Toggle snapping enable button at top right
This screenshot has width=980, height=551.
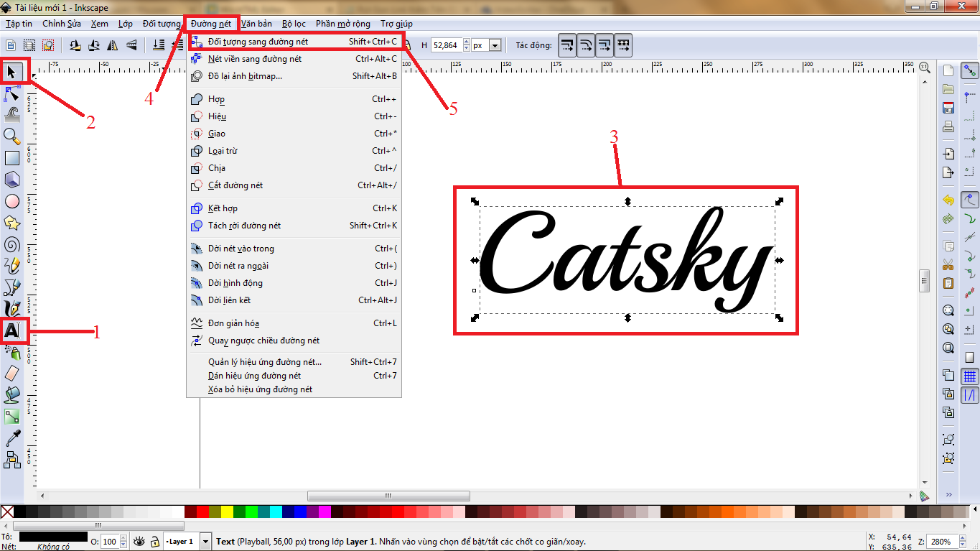click(970, 70)
